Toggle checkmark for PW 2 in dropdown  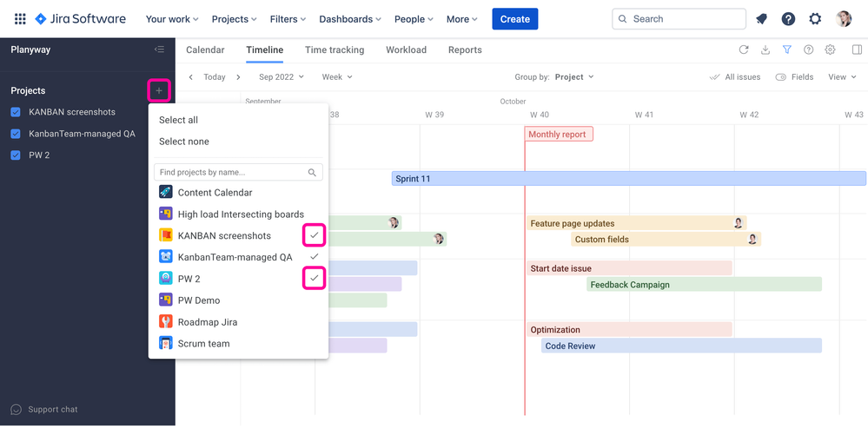pos(314,278)
